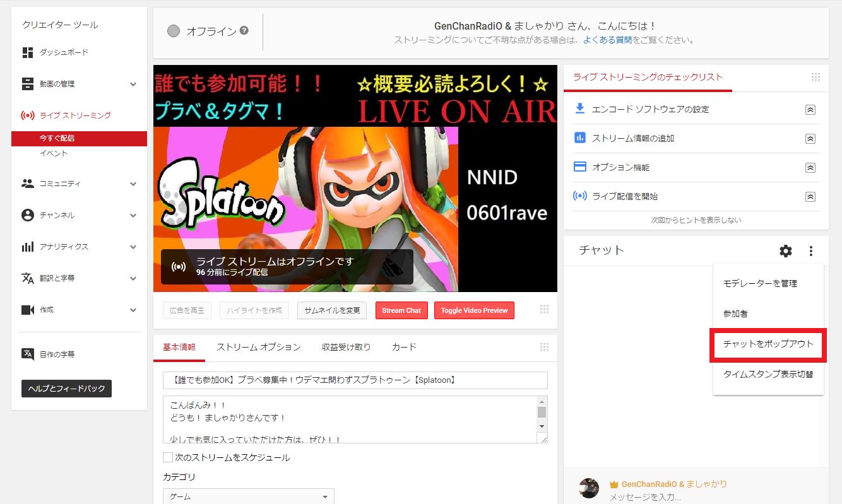Collapse オプション機能 checklist item
This screenshot has width=842, height=504.
810,168
